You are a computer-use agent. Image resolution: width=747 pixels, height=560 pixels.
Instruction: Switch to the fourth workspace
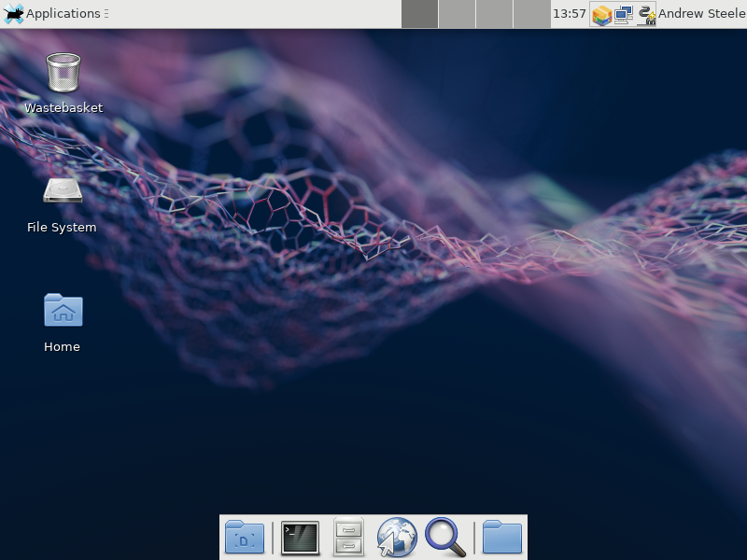531,14
